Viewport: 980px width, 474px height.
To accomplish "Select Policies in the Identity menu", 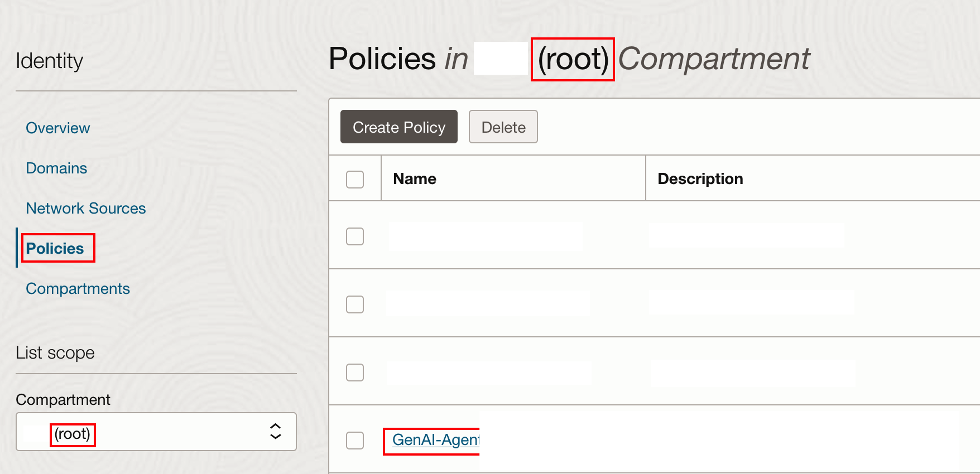I will (x=54, y=248).
